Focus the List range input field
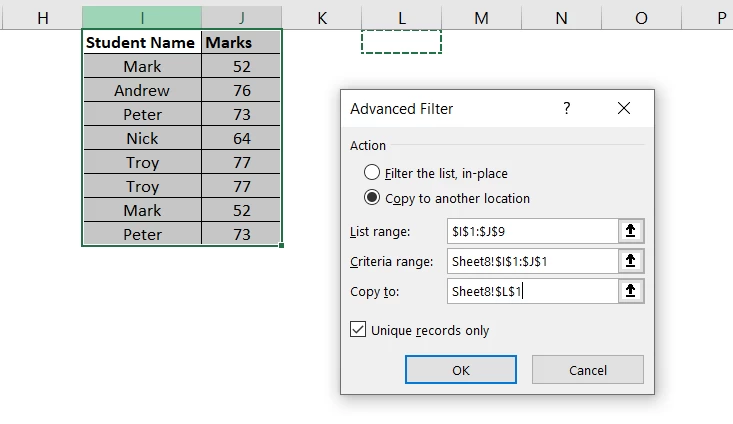 (x=532, y=231)
